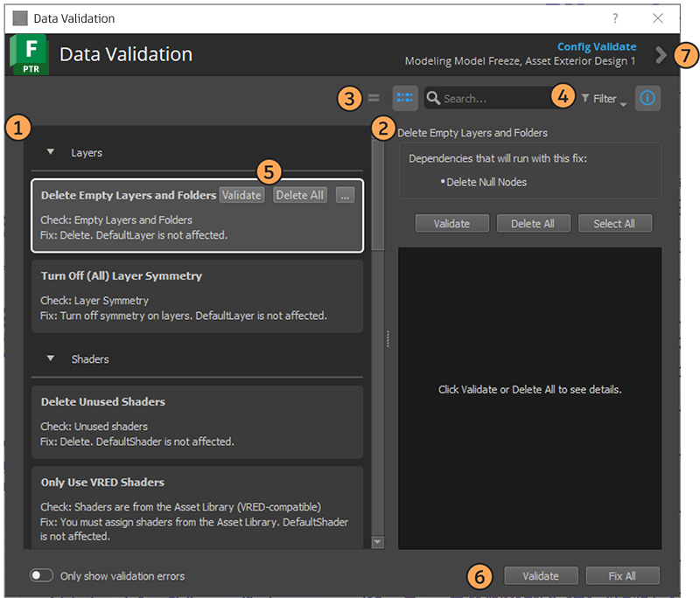
Task: Click the checks list scroll down arrow
Action: tap(378, 542)
